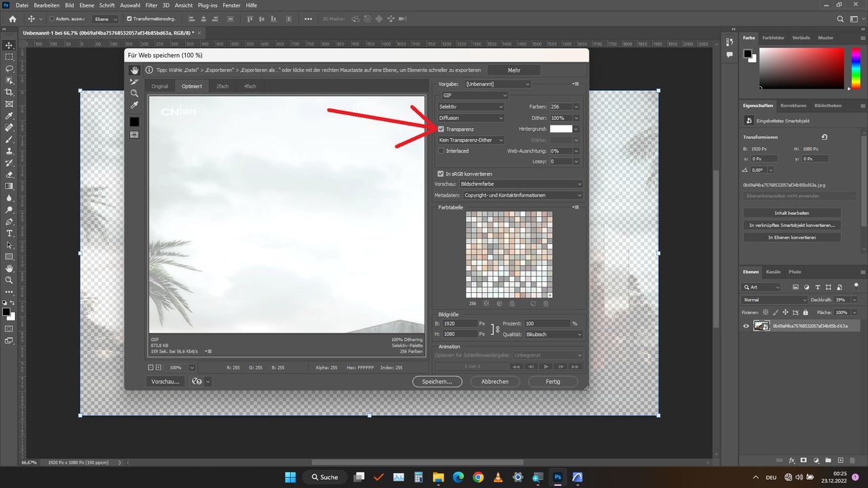The image size is (868, 488).
Task: Select the Eraser tool
Action: pos(9,174)
